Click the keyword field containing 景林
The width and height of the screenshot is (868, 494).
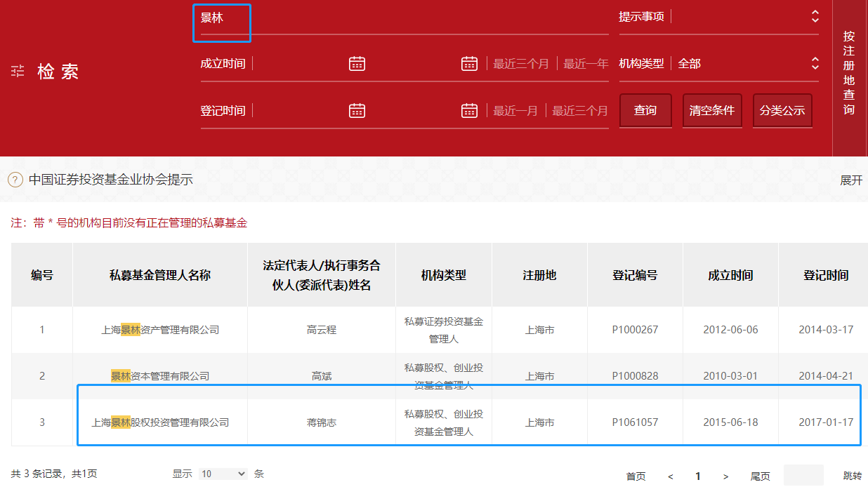pos(405,18)
